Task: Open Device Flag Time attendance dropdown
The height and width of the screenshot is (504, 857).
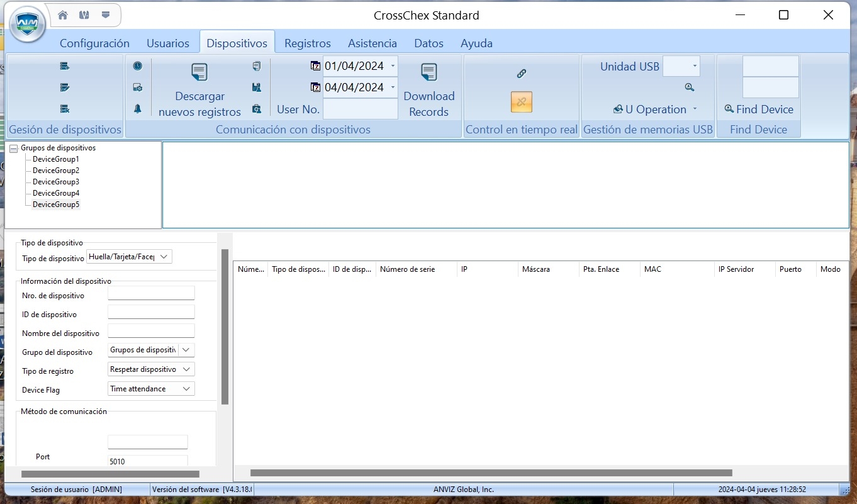Action: tap(187, 389)
